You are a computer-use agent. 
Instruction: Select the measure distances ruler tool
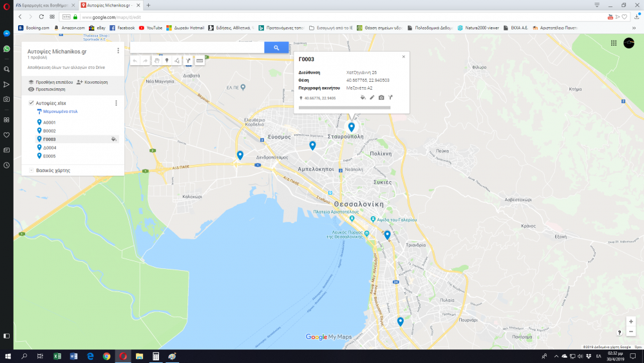click(x=200, y=60)
